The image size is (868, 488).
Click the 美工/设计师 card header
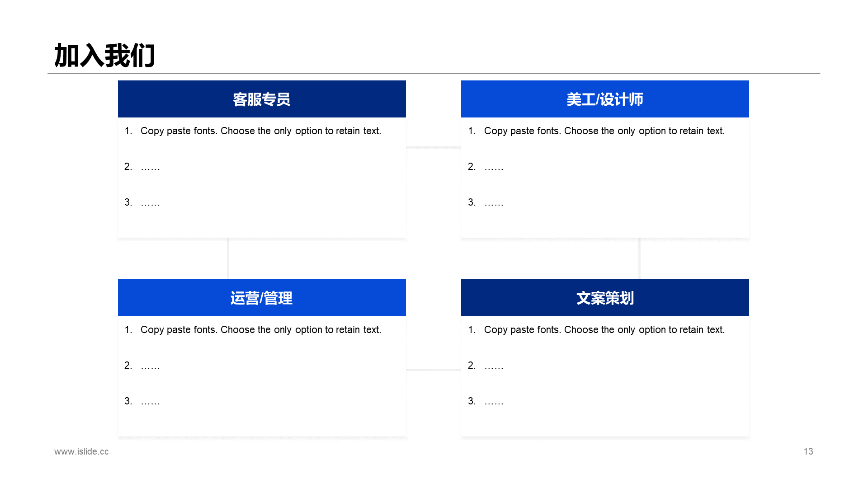(605, 99)
